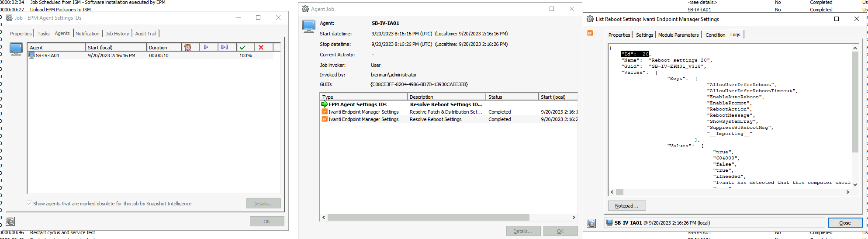Sort by Agent column header in Job window

coord(56,48)
